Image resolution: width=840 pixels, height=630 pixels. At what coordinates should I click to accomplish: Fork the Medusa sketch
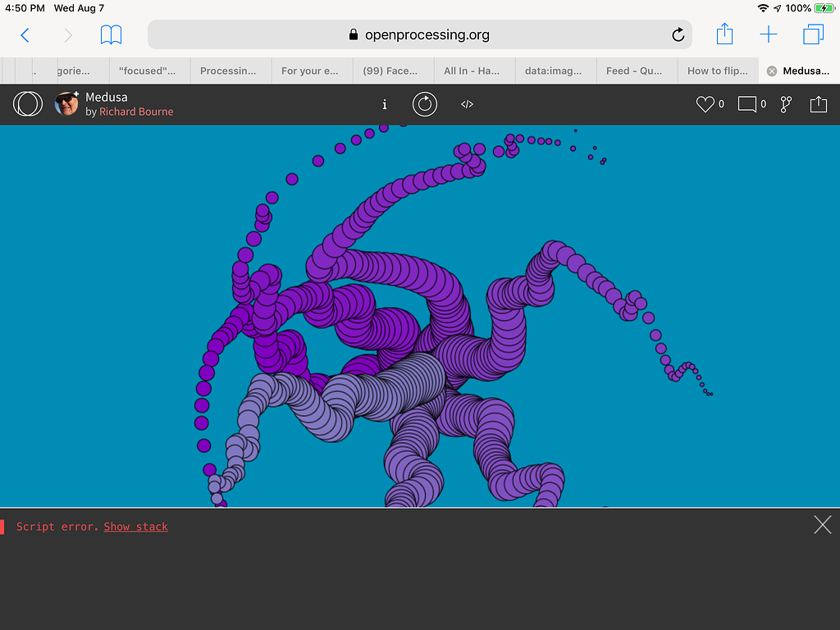point(785,104)
